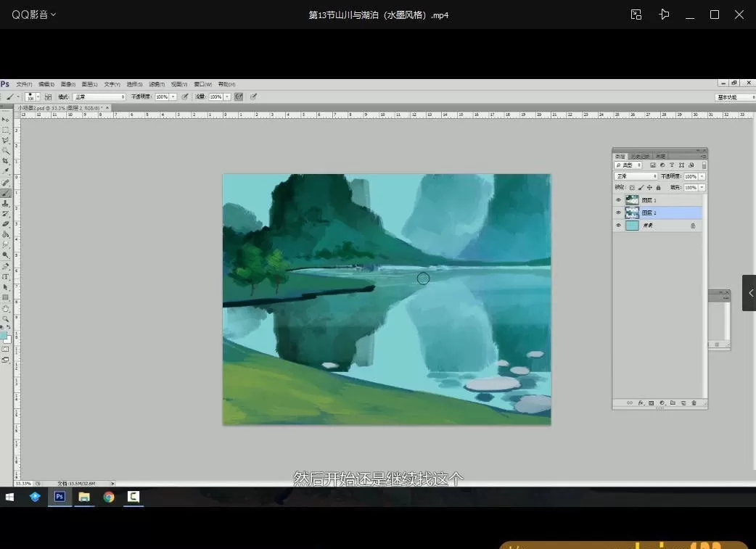Select the Rectangular Marquee tool
The height and width of the screenshot is (549, 756).
pyautogui.click(x=6, y=130)
